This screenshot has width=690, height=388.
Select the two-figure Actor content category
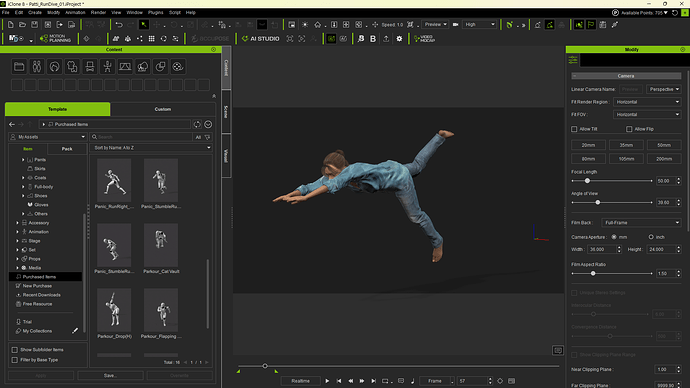coord(37,66)
